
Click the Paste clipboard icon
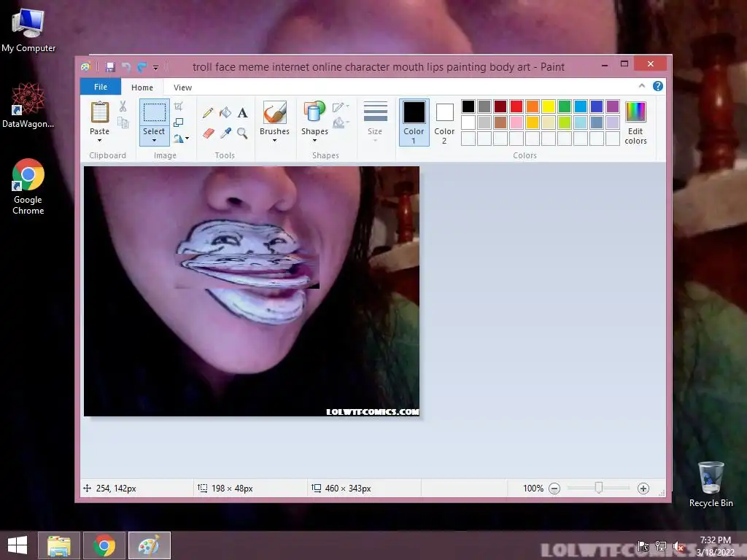pos(99,112)
